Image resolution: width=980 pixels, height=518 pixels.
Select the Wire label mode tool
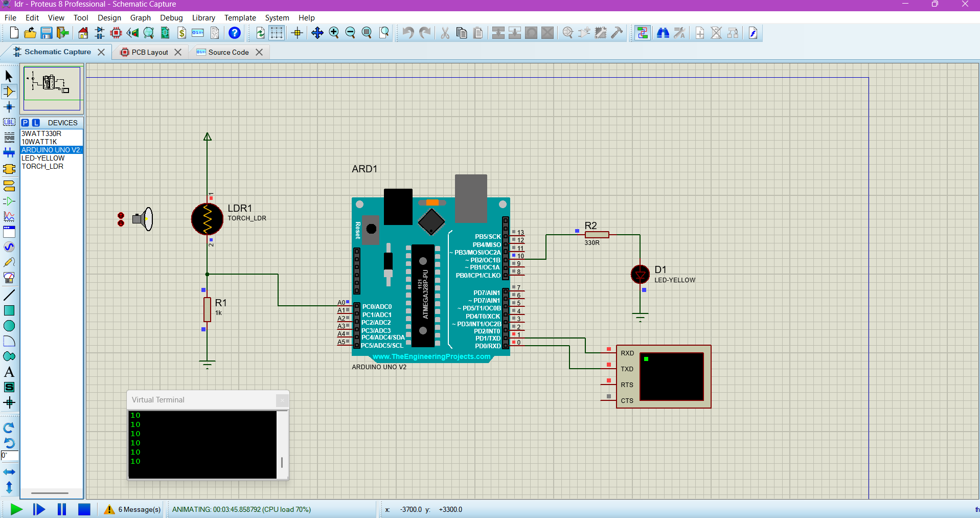9,122
